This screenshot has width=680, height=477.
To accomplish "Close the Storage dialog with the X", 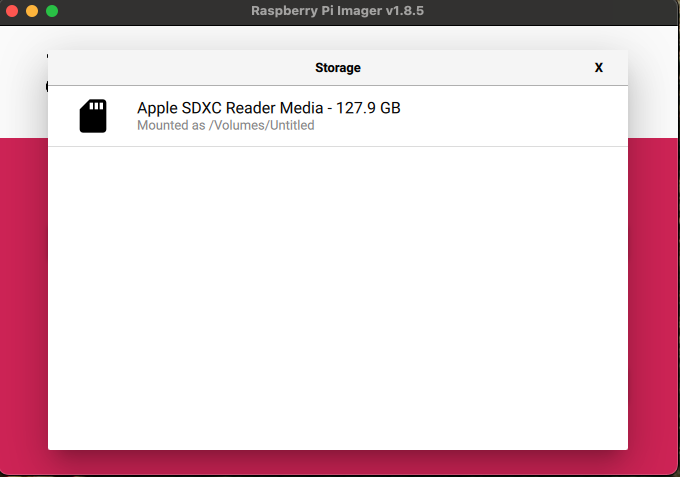I will 598,68.
